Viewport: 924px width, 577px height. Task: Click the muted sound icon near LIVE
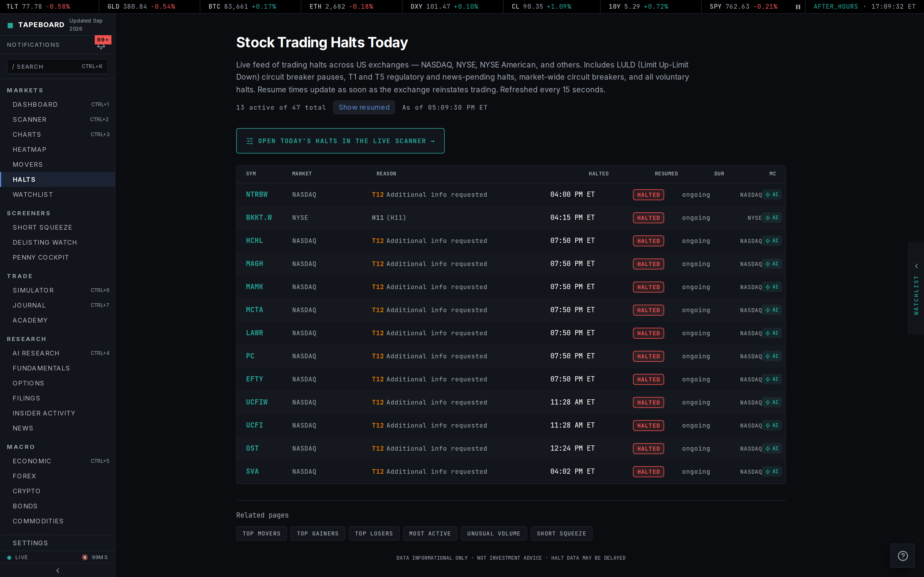[85, 557]
